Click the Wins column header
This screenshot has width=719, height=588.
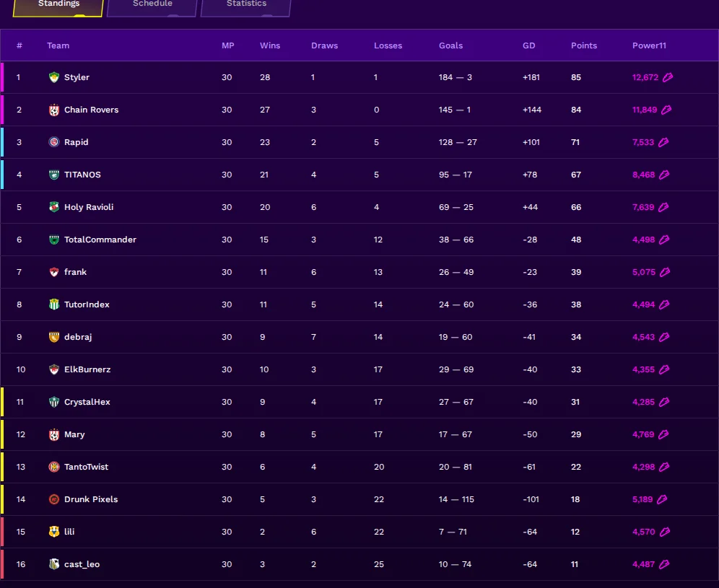click(270, 45)
